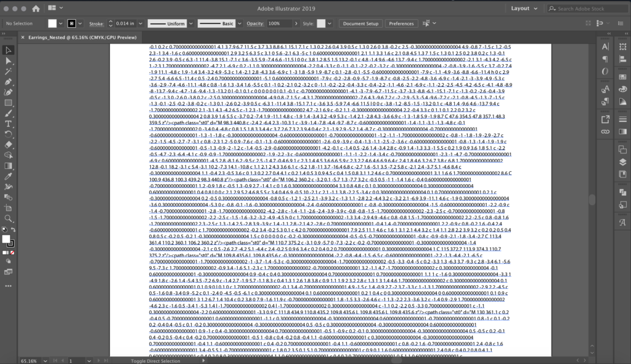Select the Shape Builder tool
The image size is (631, 364).
[x=8, y=155]
